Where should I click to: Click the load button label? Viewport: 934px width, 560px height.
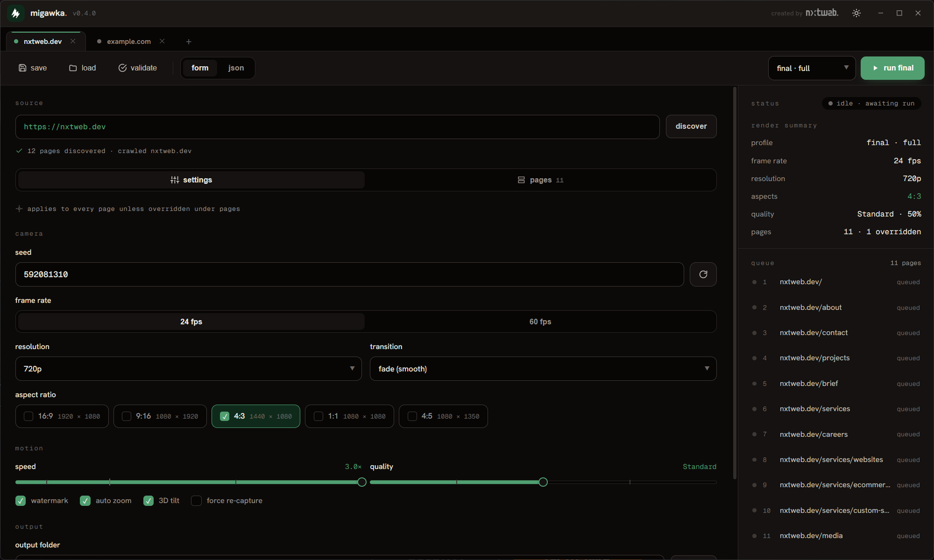89,68
